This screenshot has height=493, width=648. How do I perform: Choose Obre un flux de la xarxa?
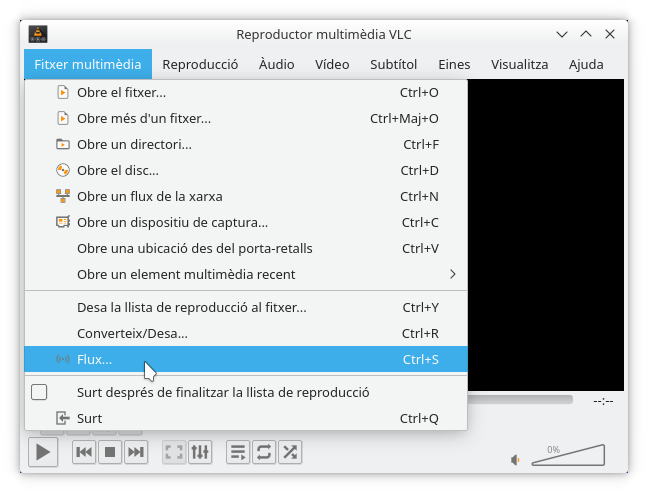pos(246,196)
